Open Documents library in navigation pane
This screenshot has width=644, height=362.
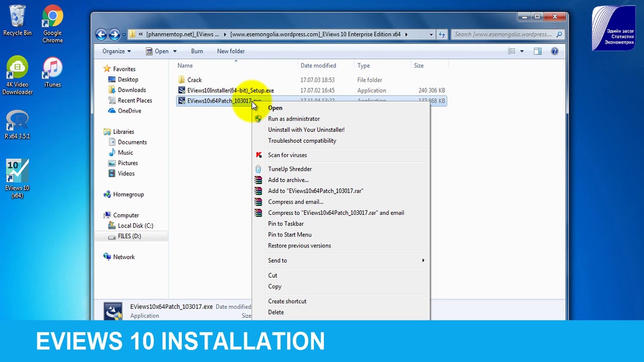pos(132,142)
